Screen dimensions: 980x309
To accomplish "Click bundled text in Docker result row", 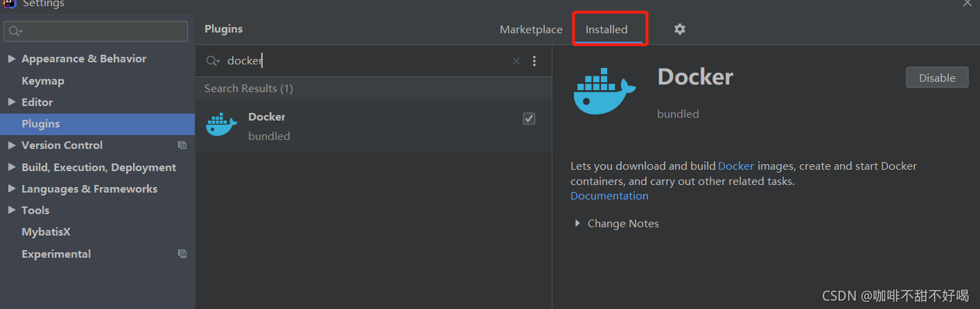I will point(269,136).
